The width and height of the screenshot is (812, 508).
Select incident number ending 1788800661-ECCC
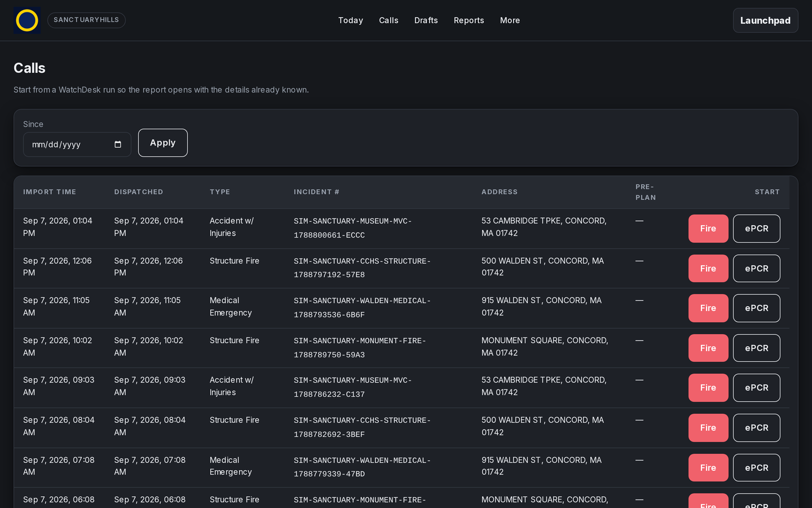(353, 228)
